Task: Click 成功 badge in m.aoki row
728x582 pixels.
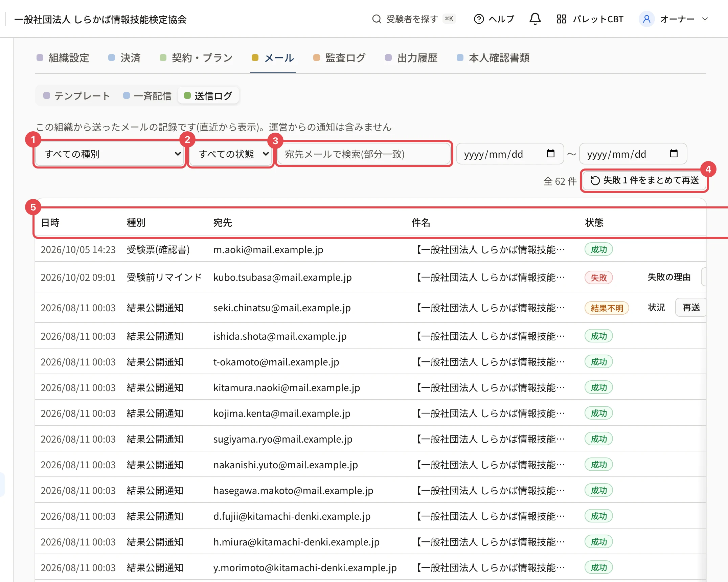Action: [599, 250]
